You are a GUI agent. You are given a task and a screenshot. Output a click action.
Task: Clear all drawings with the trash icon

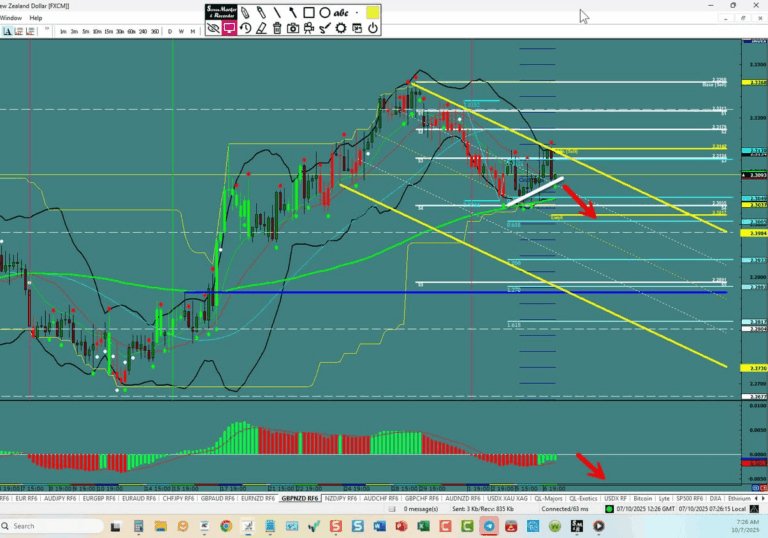point(277,28)
